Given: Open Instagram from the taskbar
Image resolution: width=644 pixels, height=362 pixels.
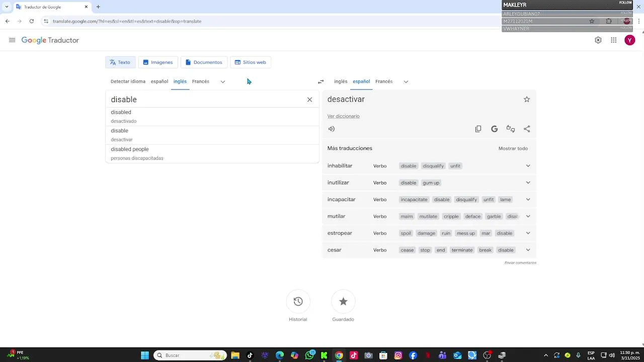Looking at the screenshot, I should coord(398,355).
